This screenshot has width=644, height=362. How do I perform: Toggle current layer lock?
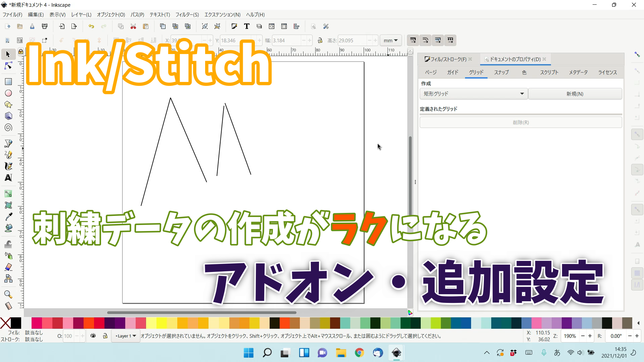105,336
